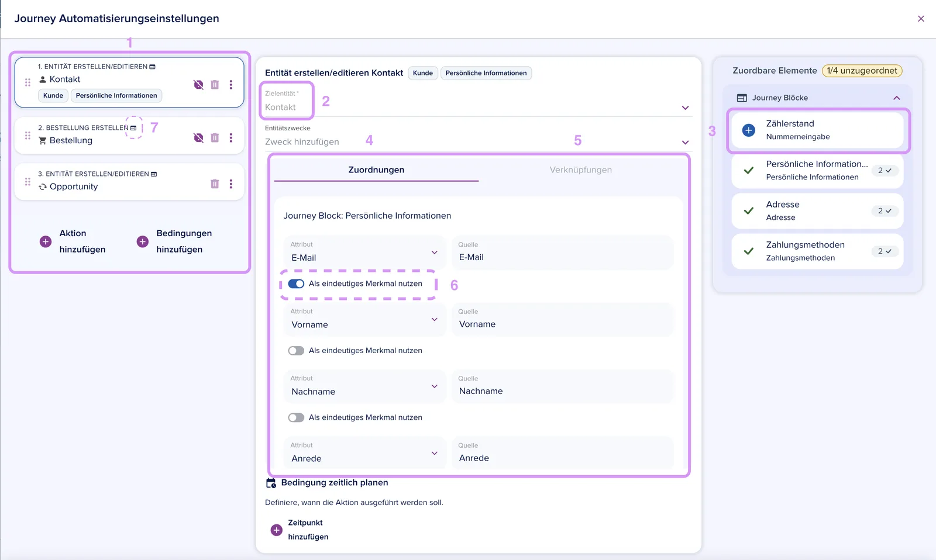Open the Nachname Attribut dropdown

[364, 386]
